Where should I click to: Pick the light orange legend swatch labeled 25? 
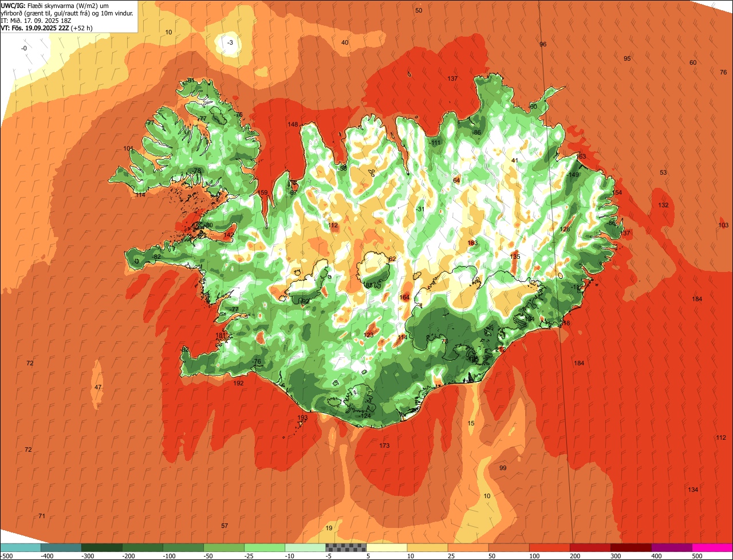tap(468, 547)
